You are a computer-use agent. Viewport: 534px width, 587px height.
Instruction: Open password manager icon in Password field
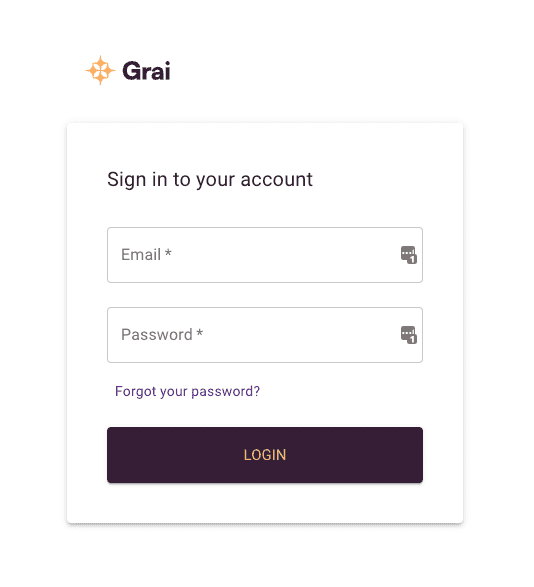pos(409,335)
